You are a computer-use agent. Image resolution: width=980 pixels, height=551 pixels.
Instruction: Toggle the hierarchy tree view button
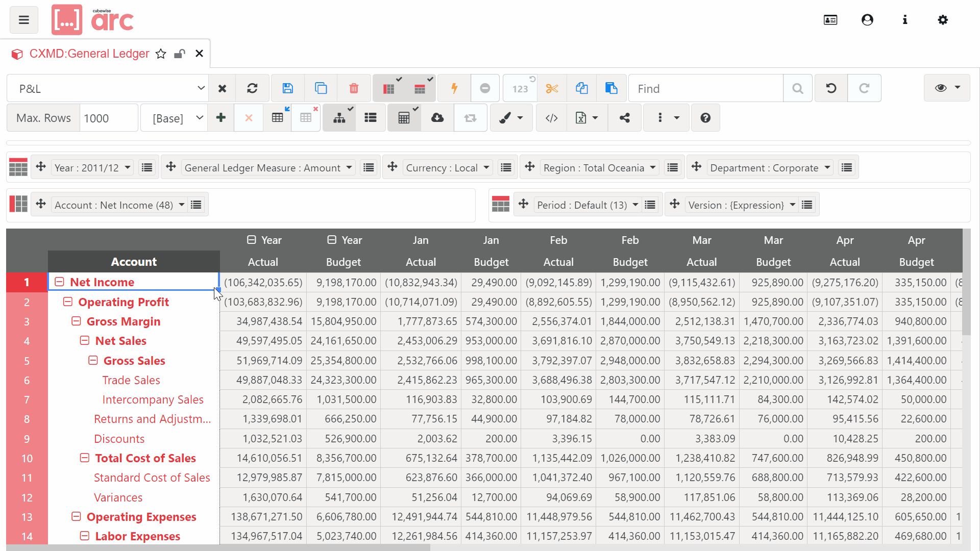pyautogui.click(x=339, y=118)
